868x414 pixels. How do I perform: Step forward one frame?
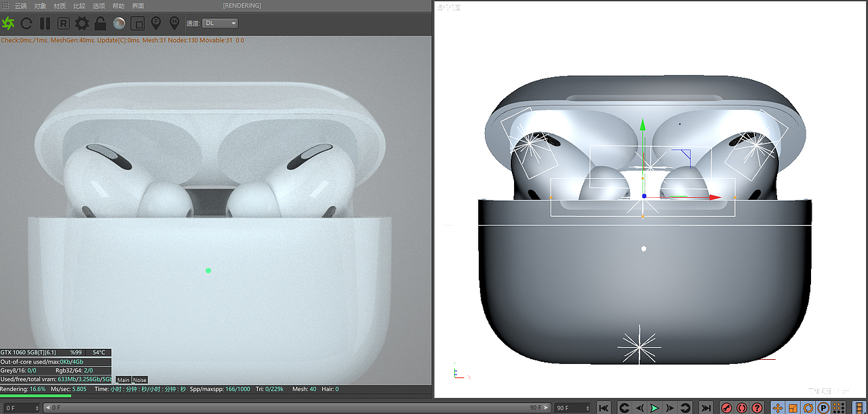coord(670,408)
